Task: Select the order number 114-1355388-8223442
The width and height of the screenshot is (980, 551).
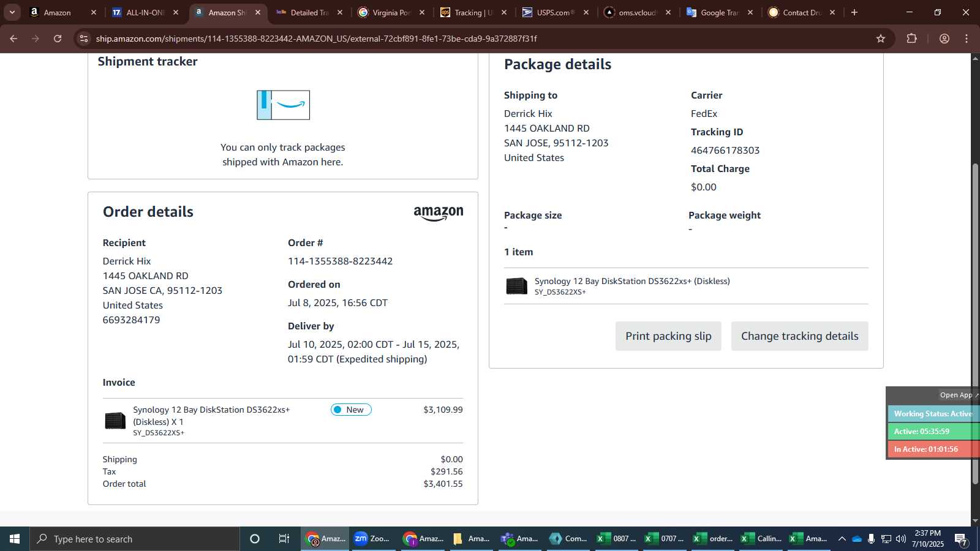Action: coord(340,261)
